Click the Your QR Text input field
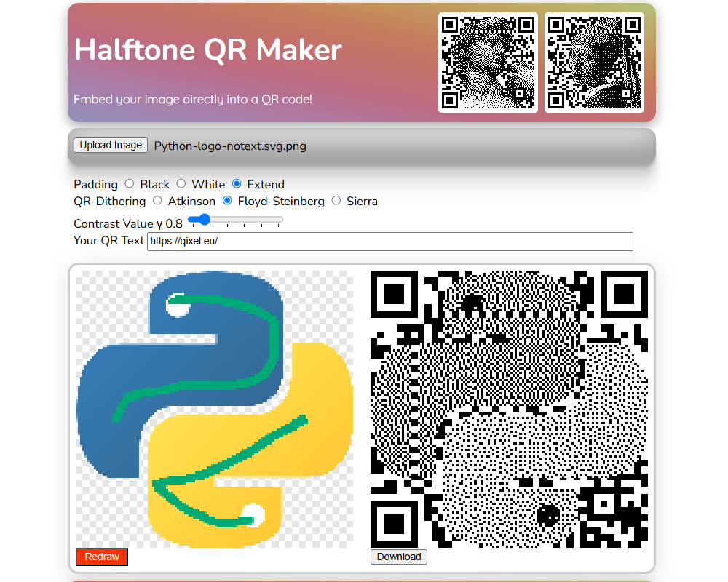 389,242
